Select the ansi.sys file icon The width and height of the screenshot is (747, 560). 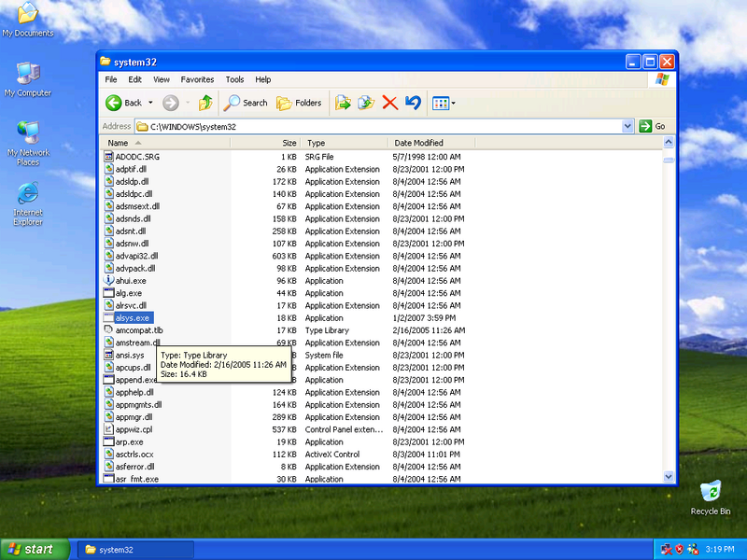click(x=108, y=355)
